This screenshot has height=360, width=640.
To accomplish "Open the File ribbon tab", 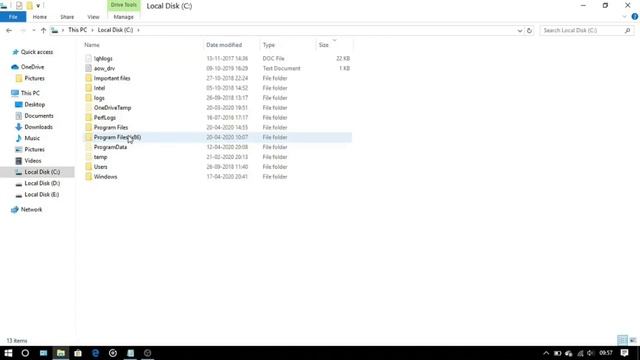I will [13, 17].
